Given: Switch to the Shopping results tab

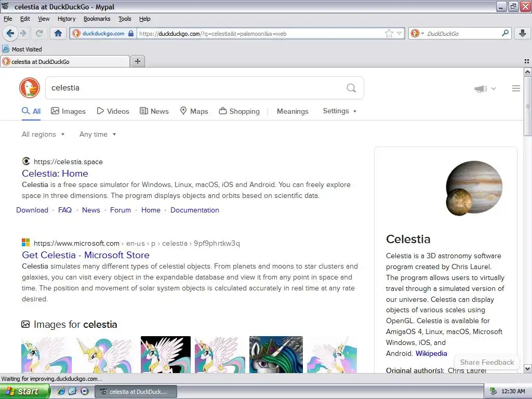Looking at the screenshot, I should pyautogui.click(x=239, y=111).
